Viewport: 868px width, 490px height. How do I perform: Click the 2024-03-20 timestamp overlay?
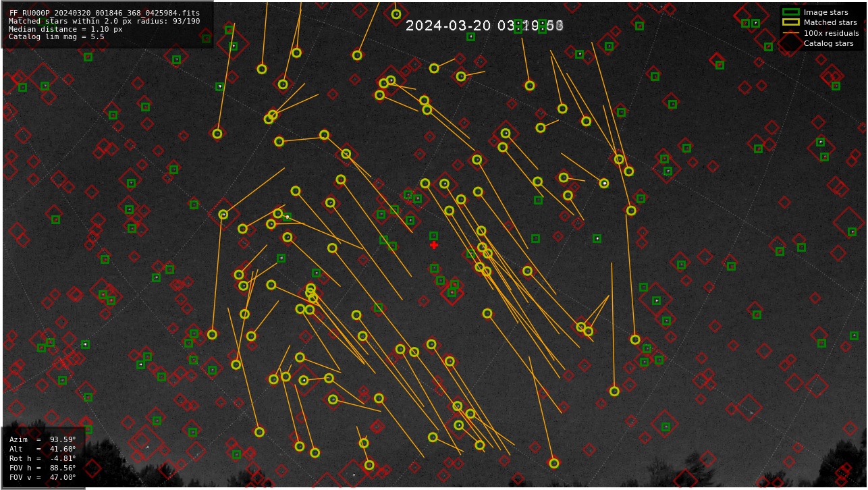coord(485,26)
